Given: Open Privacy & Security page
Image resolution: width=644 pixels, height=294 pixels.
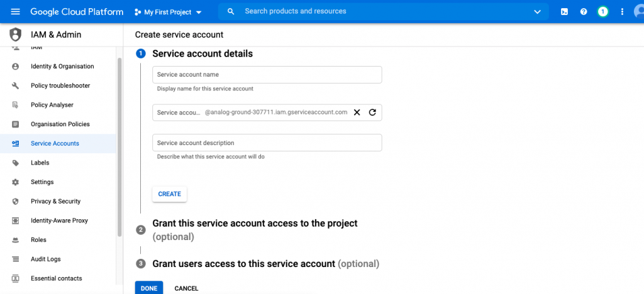Looking at the screenshot, I should point(58,201).
